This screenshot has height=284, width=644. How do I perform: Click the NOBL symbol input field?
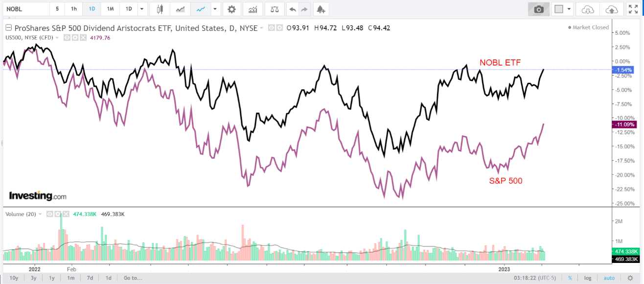tap(25, 9)
